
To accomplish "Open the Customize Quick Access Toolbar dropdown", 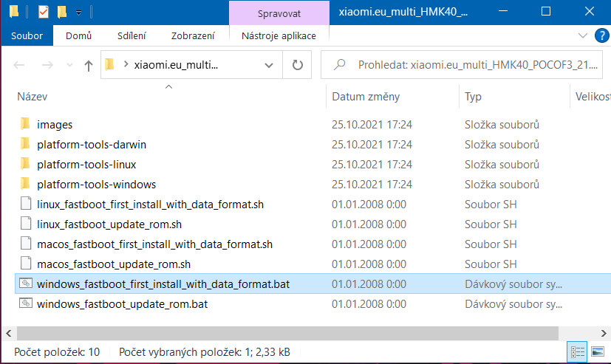I will coord(79,13).
